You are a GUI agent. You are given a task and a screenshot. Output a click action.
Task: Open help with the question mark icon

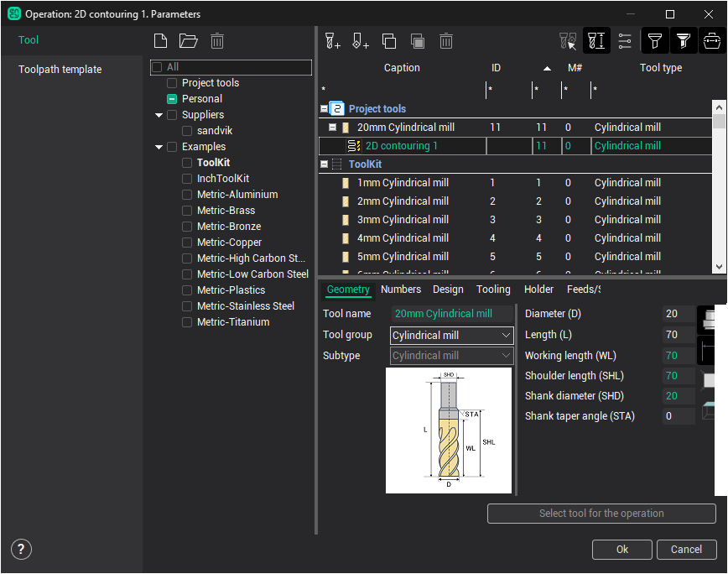pos(21,549)
